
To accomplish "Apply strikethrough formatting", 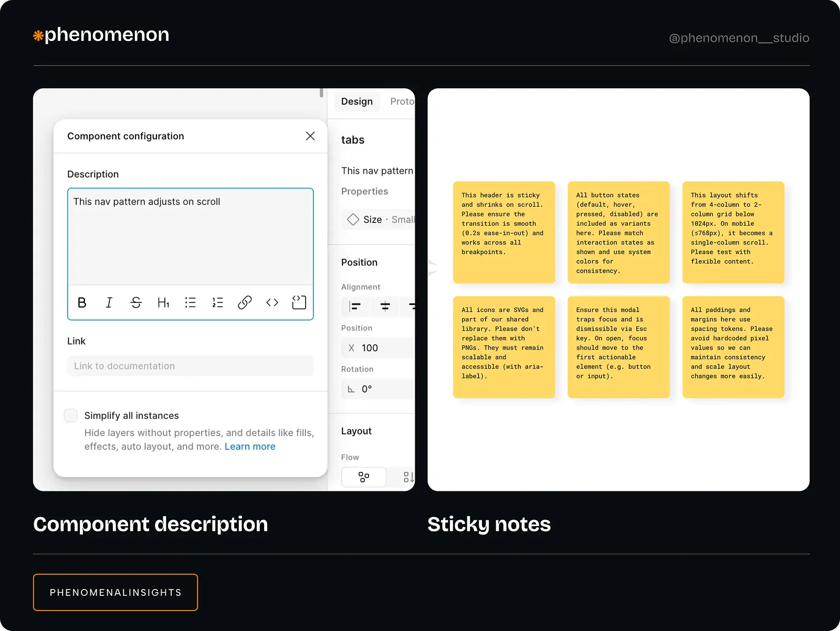I will pyautogui.click(x=136, y=302).
